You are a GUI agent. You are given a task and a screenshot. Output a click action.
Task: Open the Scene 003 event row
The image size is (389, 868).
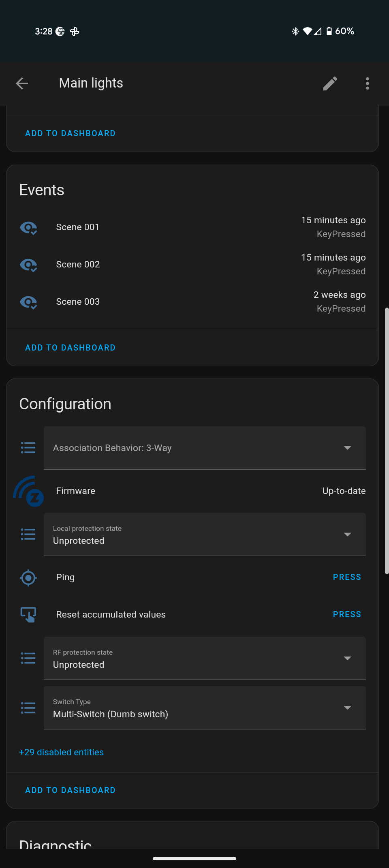click(192, 302)
